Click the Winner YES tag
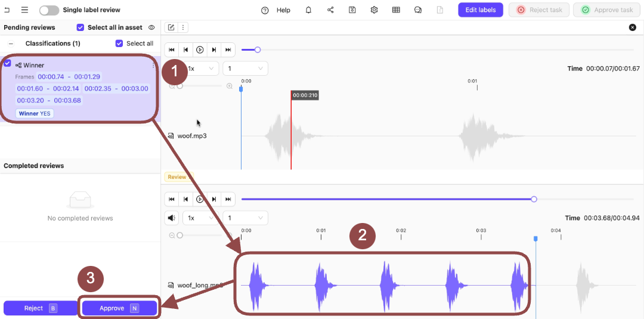This screenshot has height=319, width=644. coord(35,113)
